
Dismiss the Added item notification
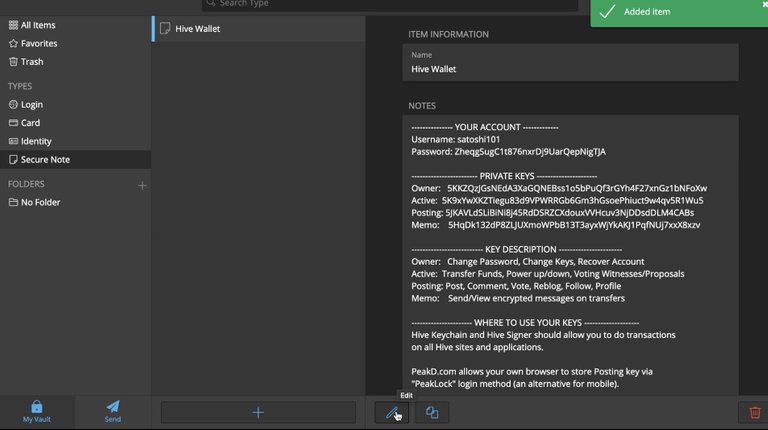point(763,5)
